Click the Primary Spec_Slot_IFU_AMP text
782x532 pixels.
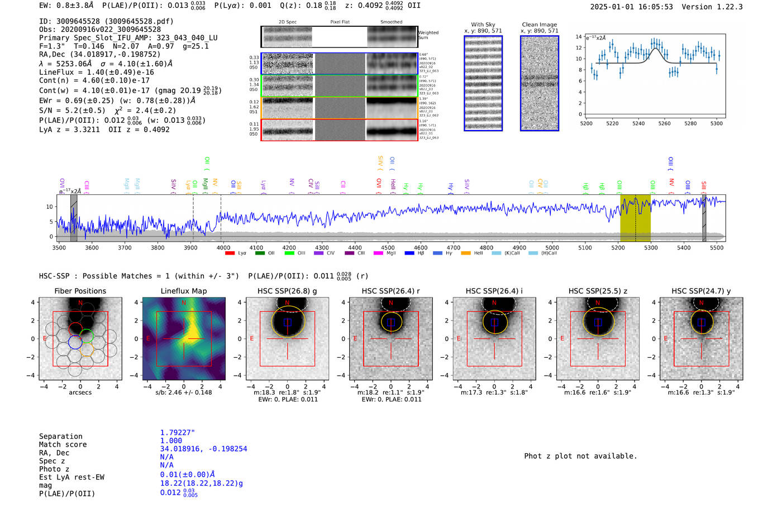(x=128, y=38)
